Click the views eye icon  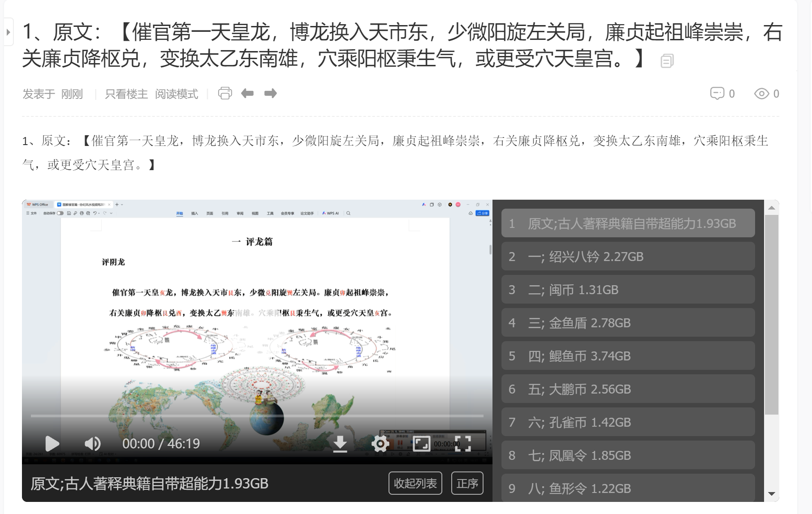click(x=761, y=94)
